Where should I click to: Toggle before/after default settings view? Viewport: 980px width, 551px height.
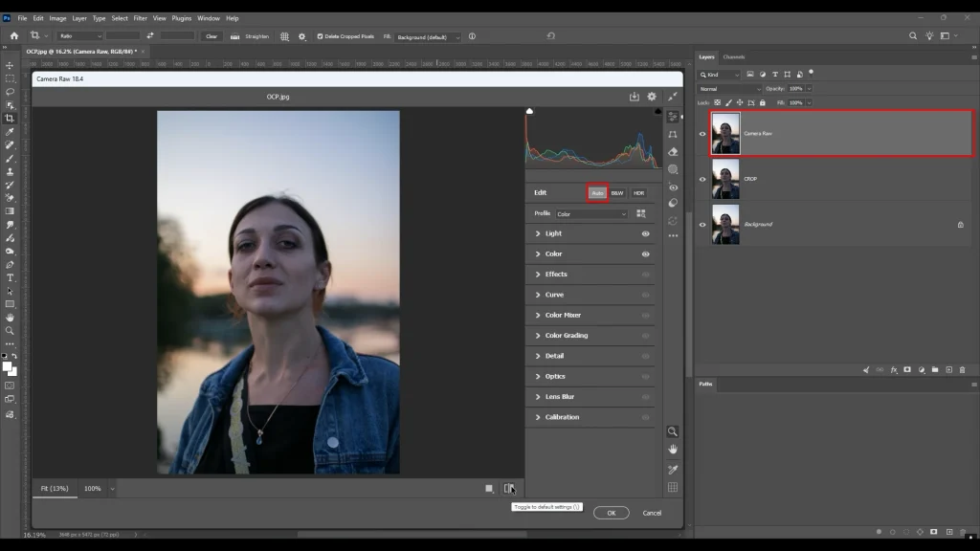tap(509, 489)
